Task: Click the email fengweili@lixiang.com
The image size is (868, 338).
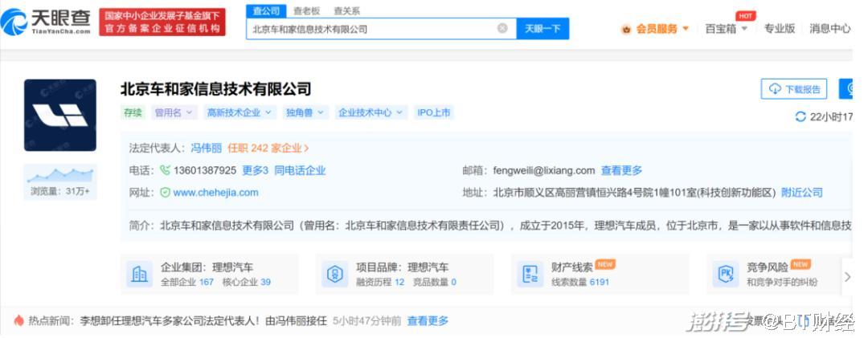Action: coord(544,170)
